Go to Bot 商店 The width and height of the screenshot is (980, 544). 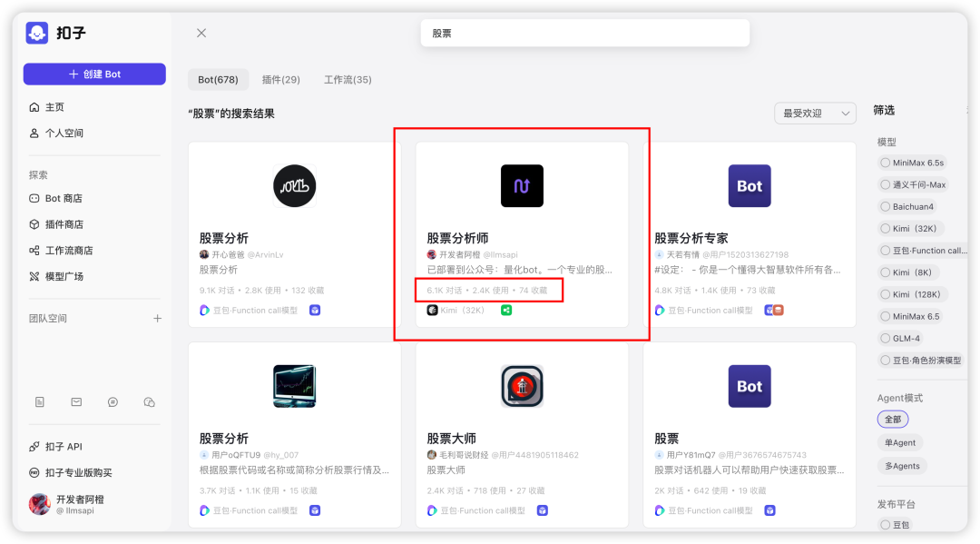tap(55, 198)
